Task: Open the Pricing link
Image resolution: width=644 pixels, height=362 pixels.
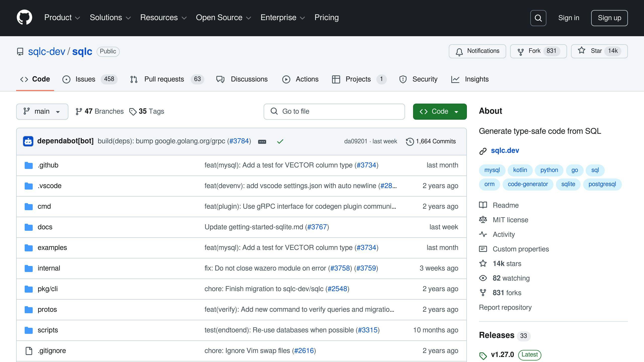Action: click(x=327, y=18)
